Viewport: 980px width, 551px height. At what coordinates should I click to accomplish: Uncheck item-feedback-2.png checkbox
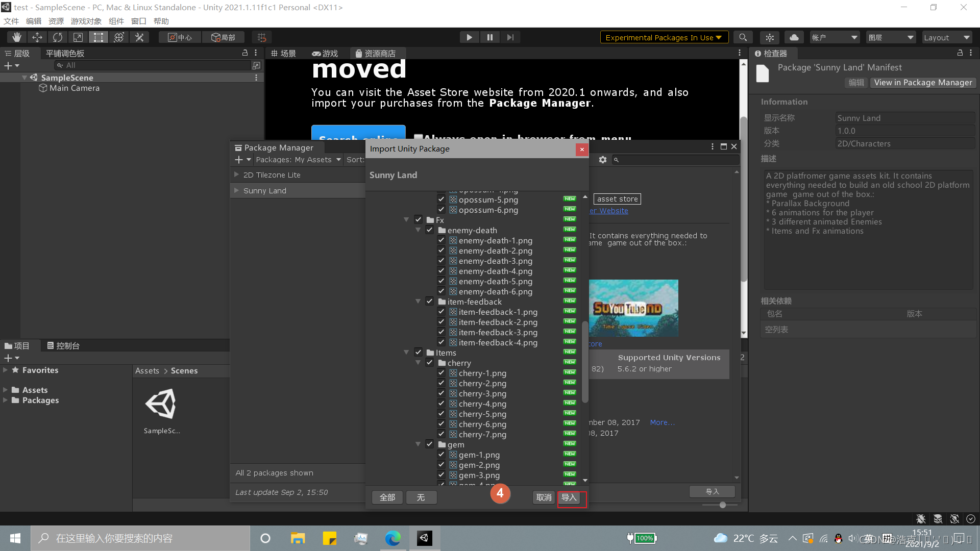pyautogui.click(x=442, y=322)
